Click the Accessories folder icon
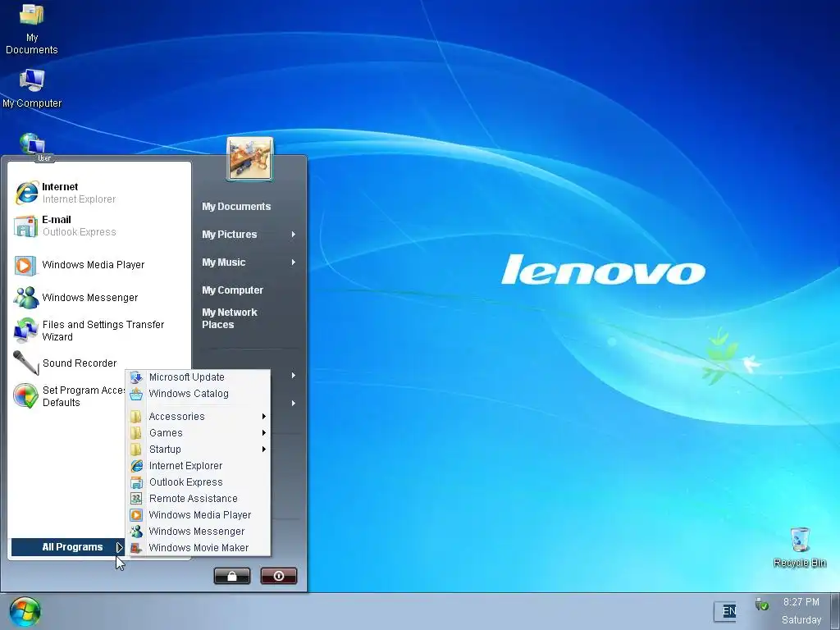Image resolution: width=840 pixels, height=630 pixels. pos(136,417)
